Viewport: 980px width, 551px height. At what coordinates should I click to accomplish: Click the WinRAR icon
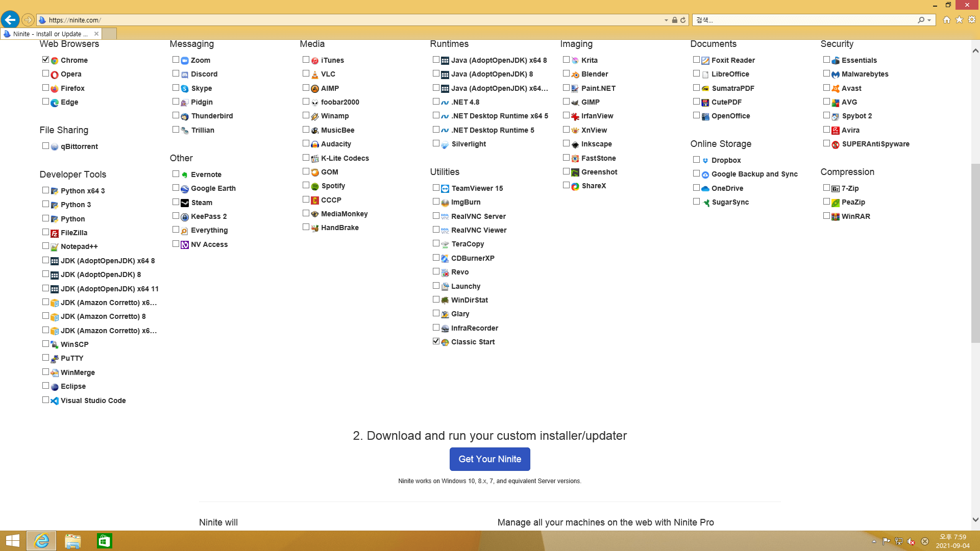(x=836, y=217)
